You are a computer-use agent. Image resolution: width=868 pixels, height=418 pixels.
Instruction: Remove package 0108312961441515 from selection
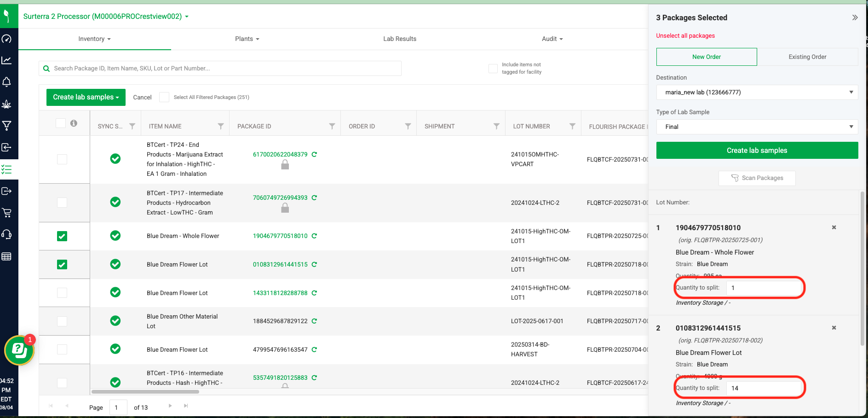(834, 328)
